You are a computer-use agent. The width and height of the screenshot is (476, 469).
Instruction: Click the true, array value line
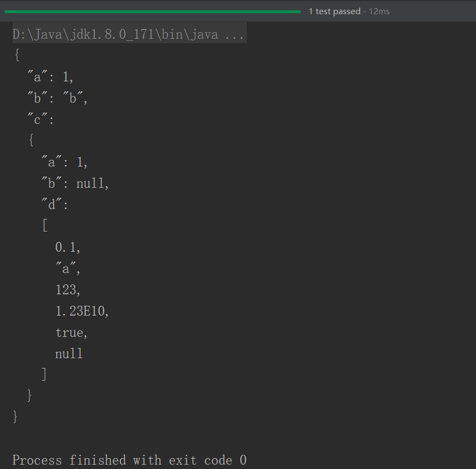tap(72, 333)
